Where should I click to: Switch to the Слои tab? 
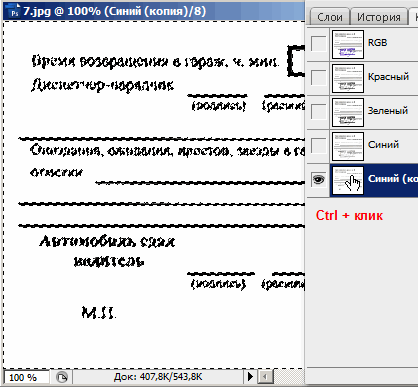coord(330,17)
